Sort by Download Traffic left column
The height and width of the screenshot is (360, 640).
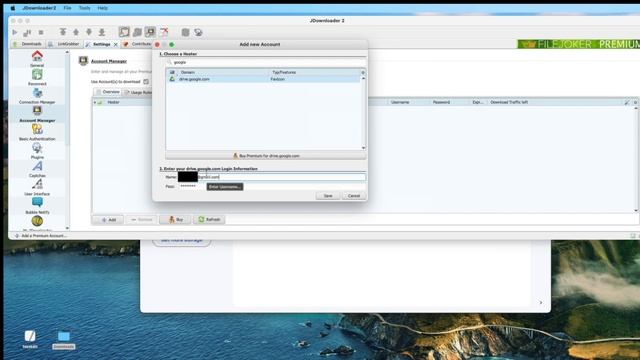[509, 102]
